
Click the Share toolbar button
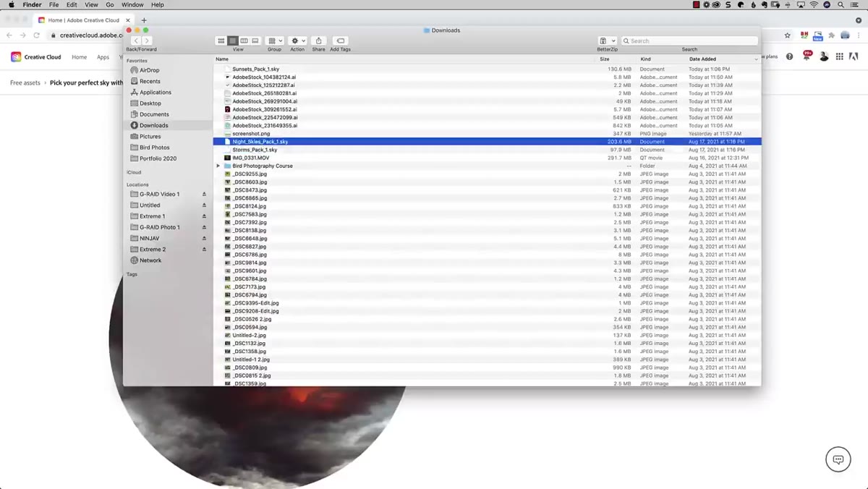(318, 41)
